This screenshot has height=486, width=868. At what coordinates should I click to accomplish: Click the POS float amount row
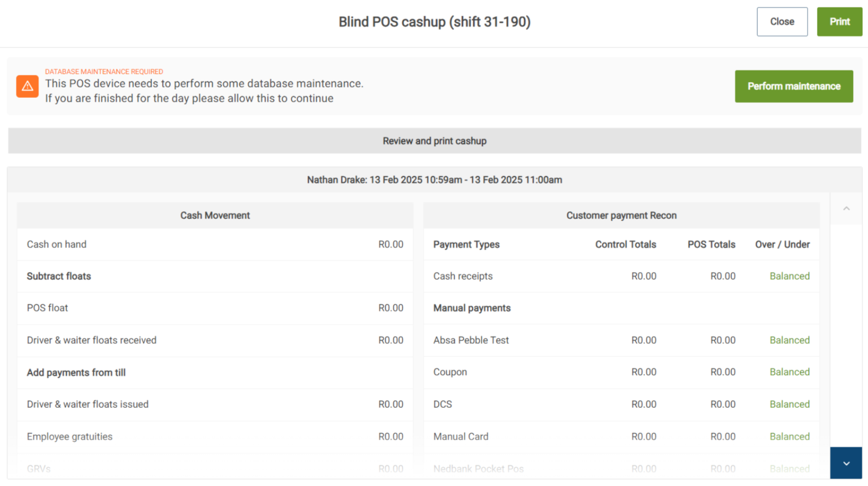[x=215, y=308]
